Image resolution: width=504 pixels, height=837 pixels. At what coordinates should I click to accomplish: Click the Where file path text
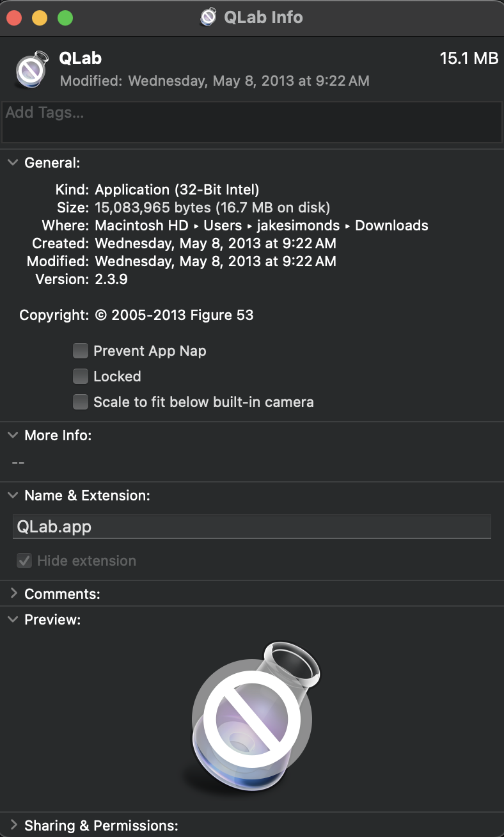click(261, 225)
